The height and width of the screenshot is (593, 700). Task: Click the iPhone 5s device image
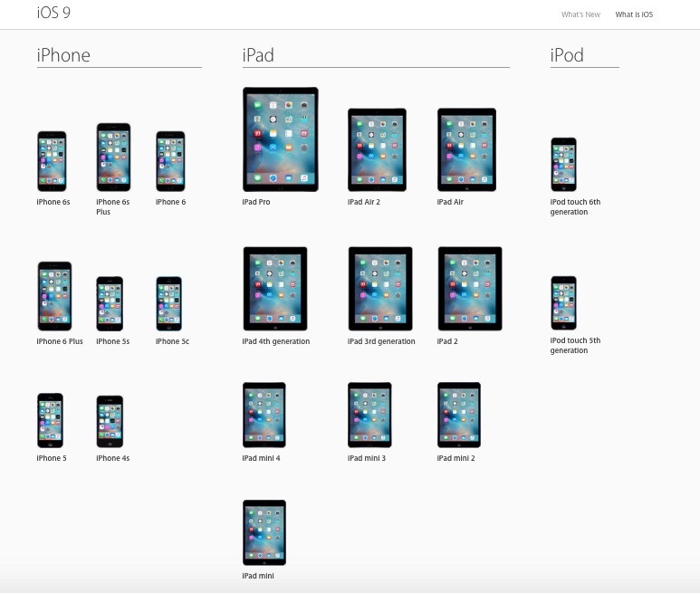(x=110, y=304)
